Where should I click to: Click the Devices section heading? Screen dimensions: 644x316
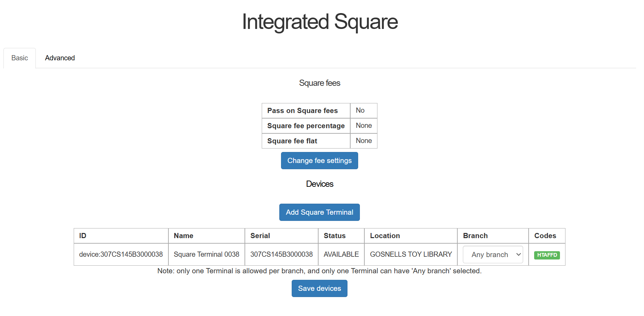(x=320, y=184)
